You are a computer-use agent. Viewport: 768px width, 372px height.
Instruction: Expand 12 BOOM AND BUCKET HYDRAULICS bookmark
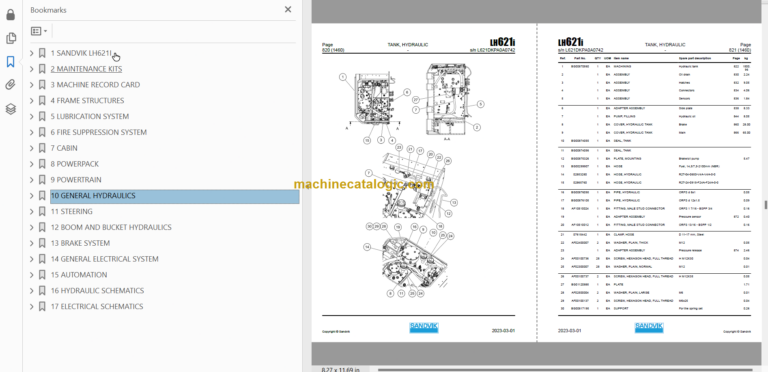pyautogui.click(x=32, y=227)
